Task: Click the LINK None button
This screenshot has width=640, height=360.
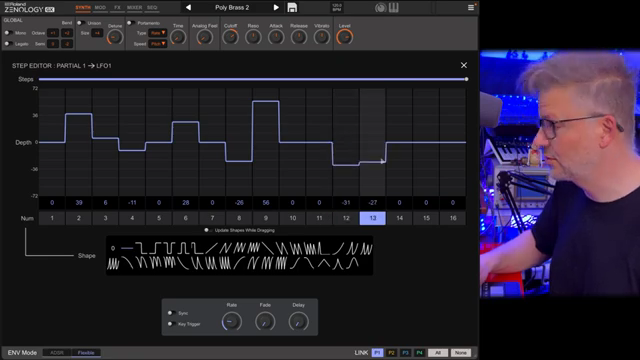Action: [460, 353]
